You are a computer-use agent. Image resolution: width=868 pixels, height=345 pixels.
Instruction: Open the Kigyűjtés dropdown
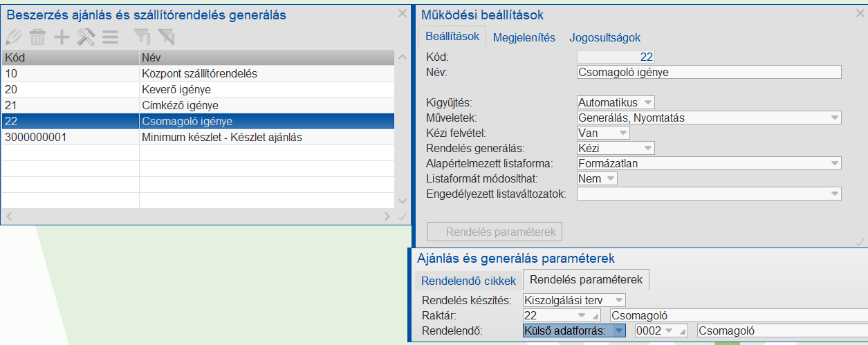point(647,102)
